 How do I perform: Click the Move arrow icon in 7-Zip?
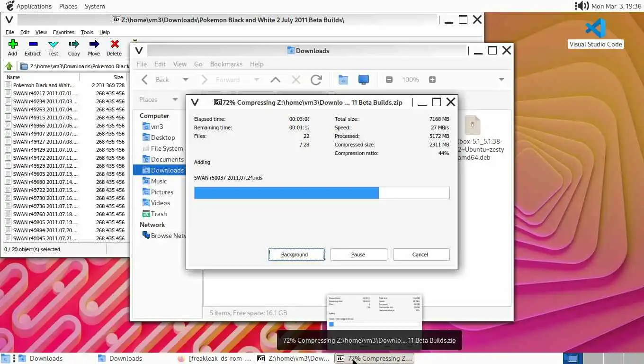(x=94, y=44)
